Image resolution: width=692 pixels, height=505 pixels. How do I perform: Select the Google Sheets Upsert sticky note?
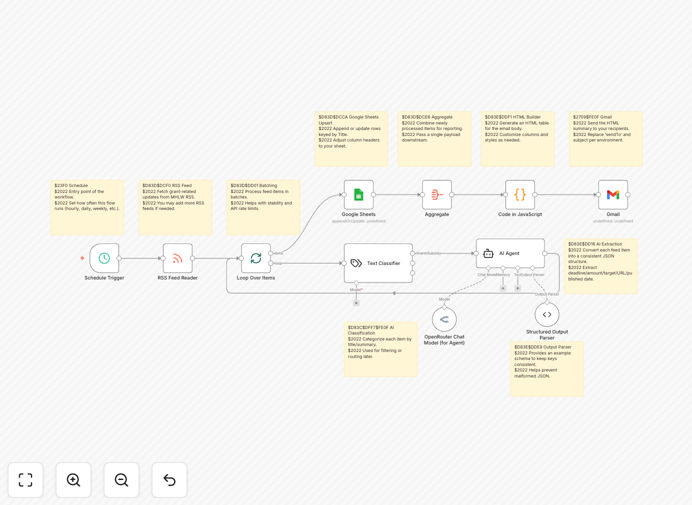pos(351,139)
